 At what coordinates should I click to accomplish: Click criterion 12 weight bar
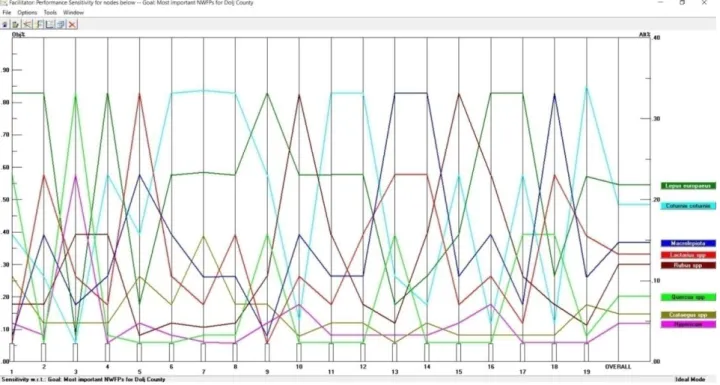363,352
